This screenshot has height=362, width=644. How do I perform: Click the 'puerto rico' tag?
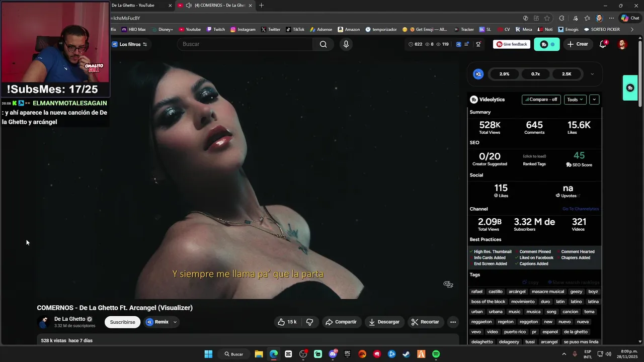[x=515, y=332]
